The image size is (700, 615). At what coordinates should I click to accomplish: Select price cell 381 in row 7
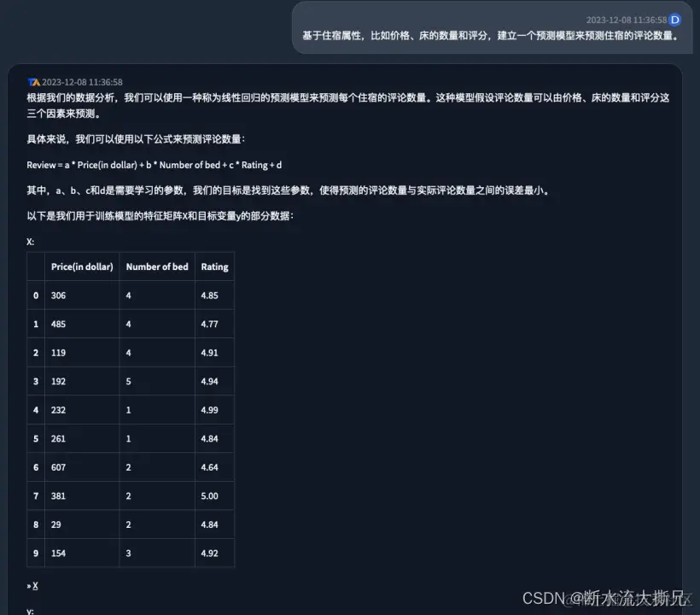tap(82, 495)
